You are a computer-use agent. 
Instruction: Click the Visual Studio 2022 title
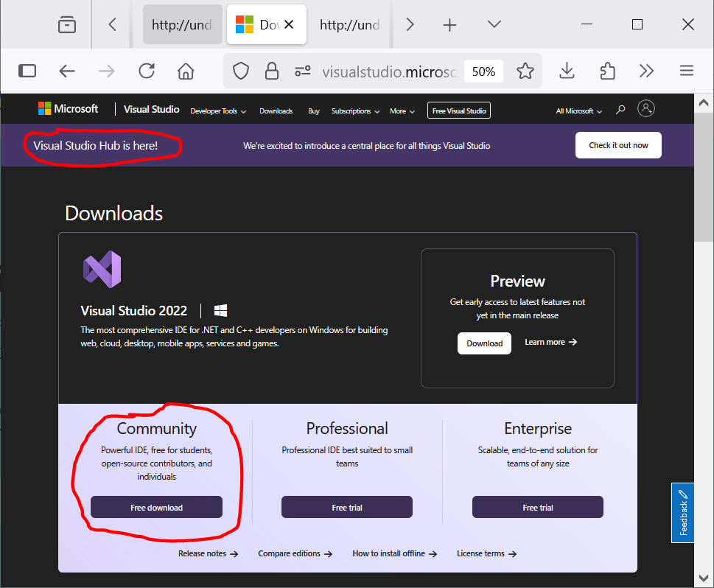tap(134, 311)
